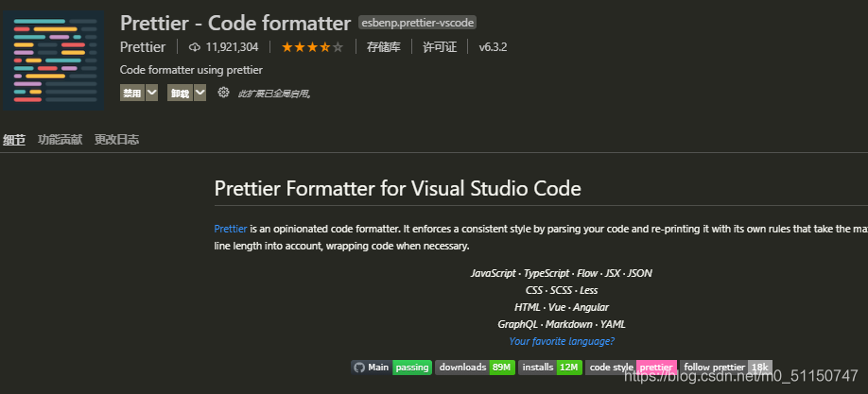Open the 存储库 repository link

pos(383,47)
